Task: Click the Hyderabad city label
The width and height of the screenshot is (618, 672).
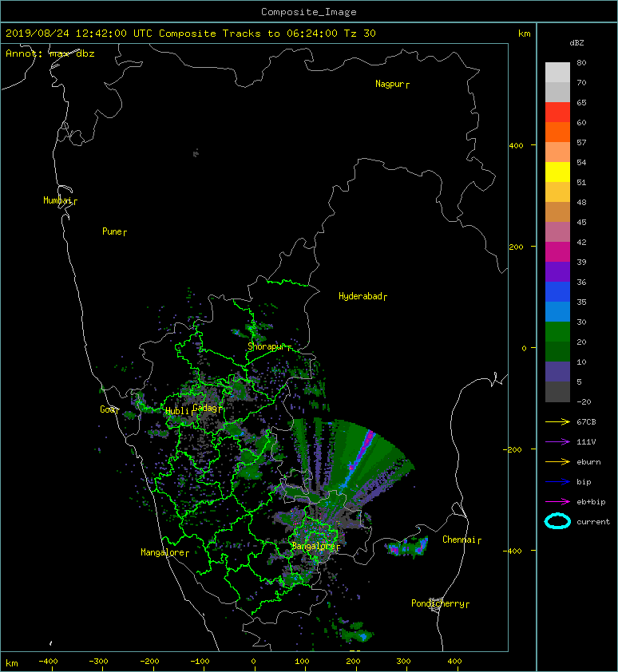Action: point(360,296)
